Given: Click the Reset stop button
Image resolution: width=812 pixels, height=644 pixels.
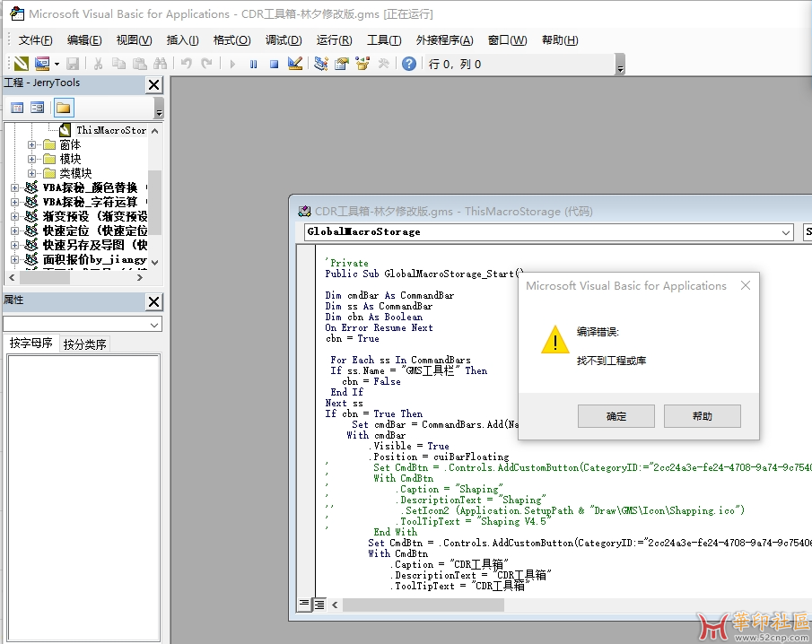Looking at the screenshot, I should point(274,65).
